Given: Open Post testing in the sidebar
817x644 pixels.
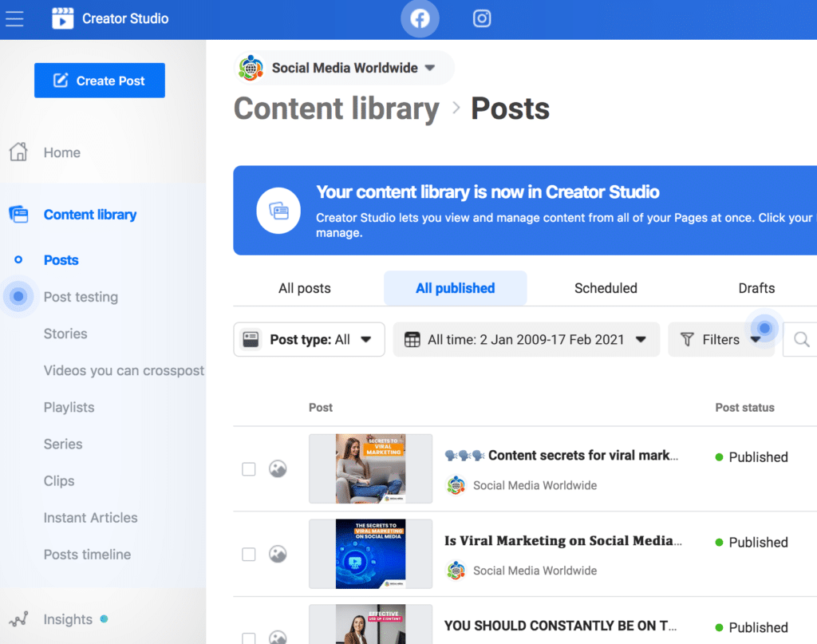Looking at the screenshot, I should click(81, 297).
